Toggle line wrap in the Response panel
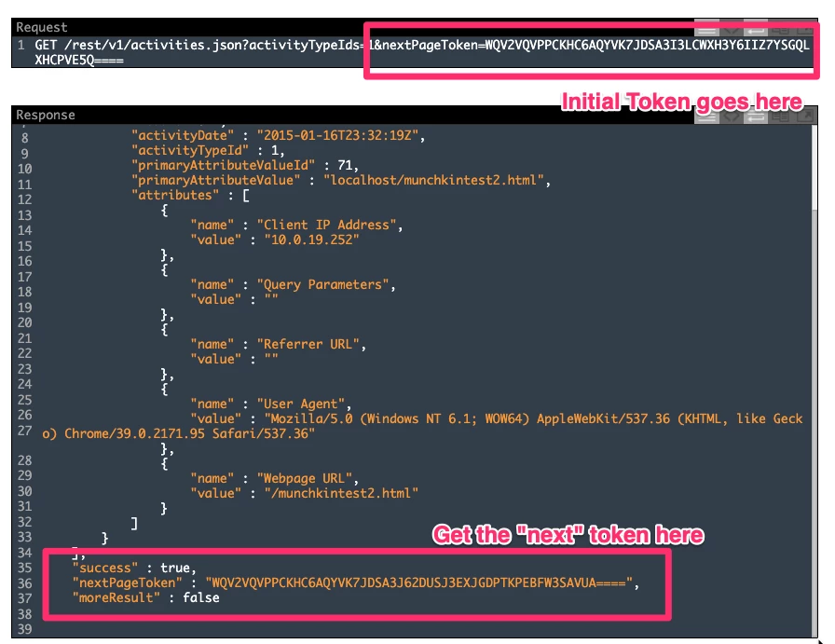Screen dimensions: 835x644 point(755,116)
